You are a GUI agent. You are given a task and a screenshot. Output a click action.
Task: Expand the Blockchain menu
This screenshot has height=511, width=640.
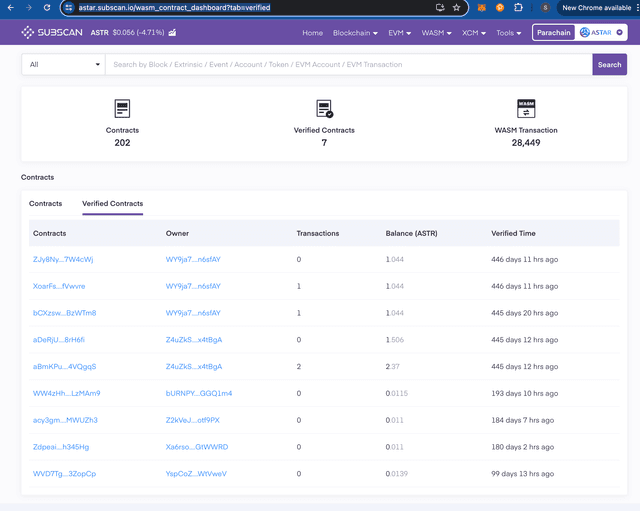tap(355, 33)
